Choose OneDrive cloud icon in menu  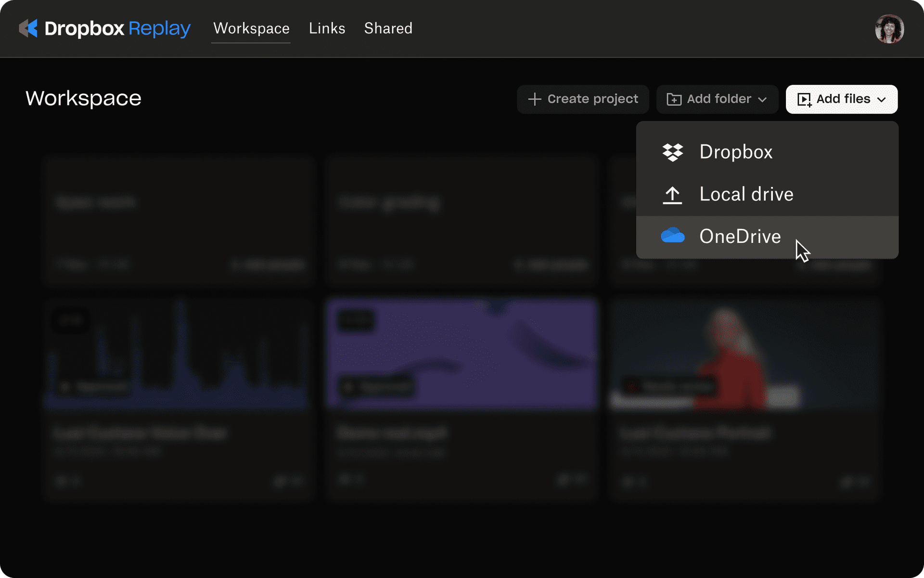tap(673, 236)
